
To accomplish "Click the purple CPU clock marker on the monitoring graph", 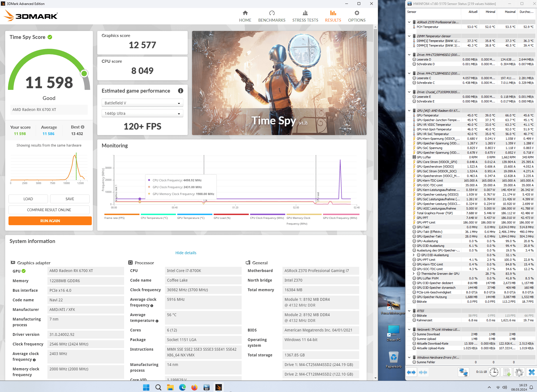I will [x=140, y=199].
